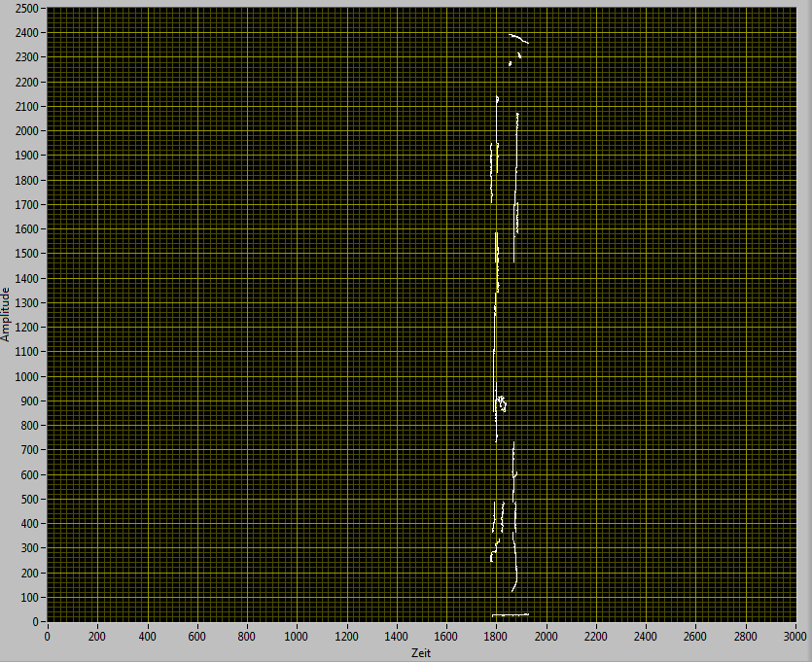Click the curved white trace near amplitude 2400
The height and width of the screenshot is (662, 812).
point(518,38)
